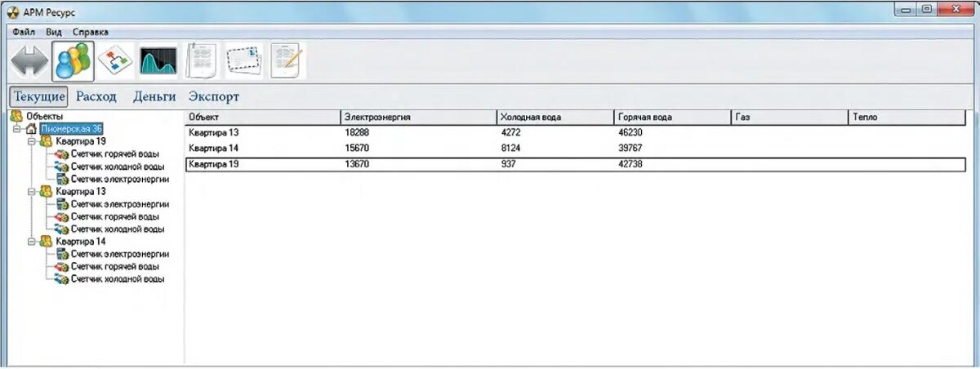Switch to the Деньги tab
The height and width of the screenshot is (369, 980).
[154, 96]
